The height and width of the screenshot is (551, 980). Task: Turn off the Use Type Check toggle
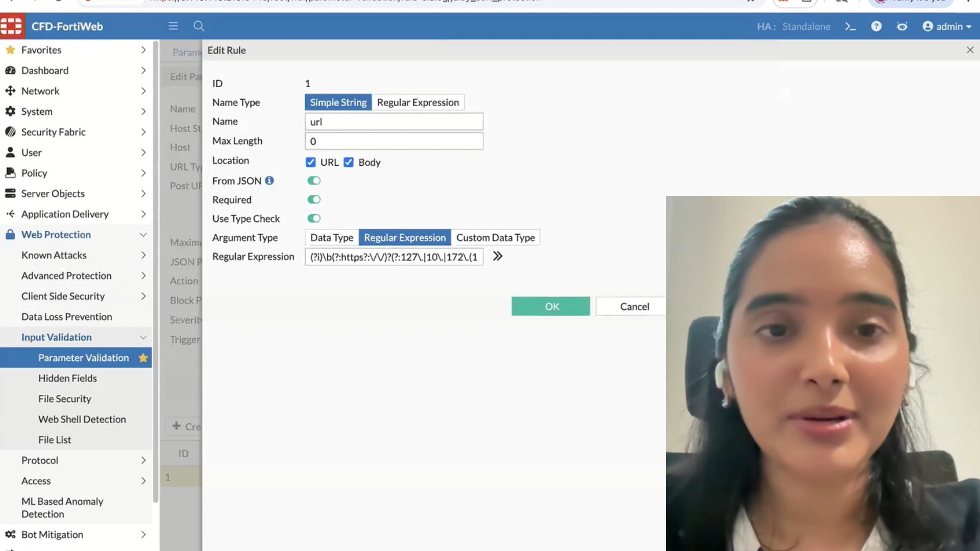(x=314, y=218)
